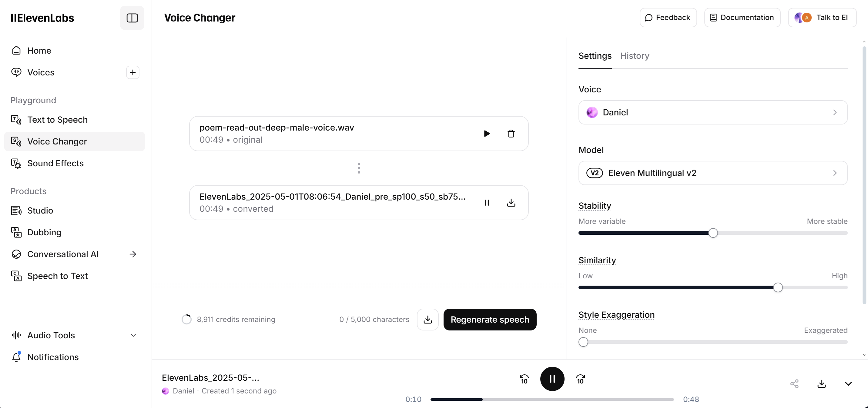Viewport: 868px width, 408px height.
Task: Click the three-dot icon between clips
Action: pos(359,168)
